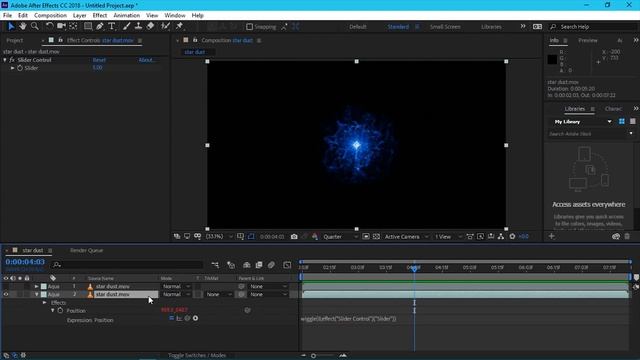Open the Quarter resolution dropdown
The image size is (640, 360).
340,237
